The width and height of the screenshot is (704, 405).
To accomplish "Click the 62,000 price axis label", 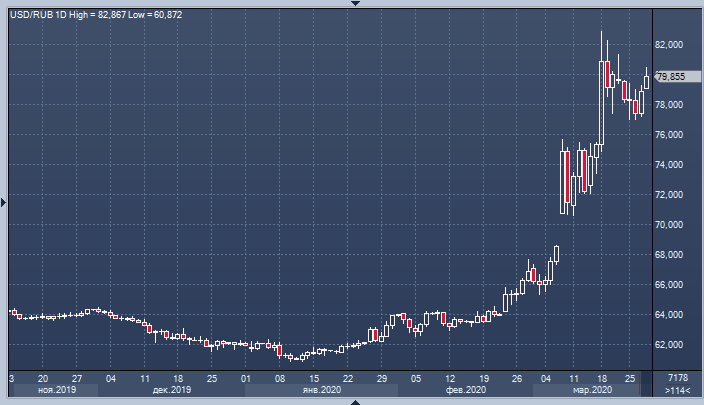I will [x=668, y=345].
